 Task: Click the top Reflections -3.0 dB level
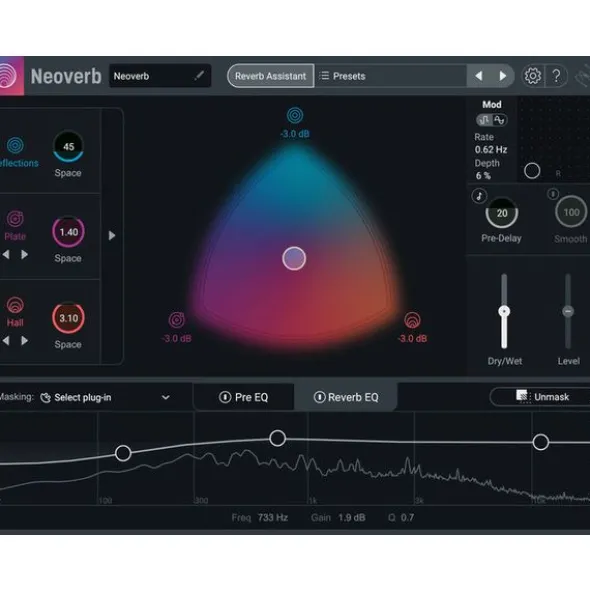point(295,134)
